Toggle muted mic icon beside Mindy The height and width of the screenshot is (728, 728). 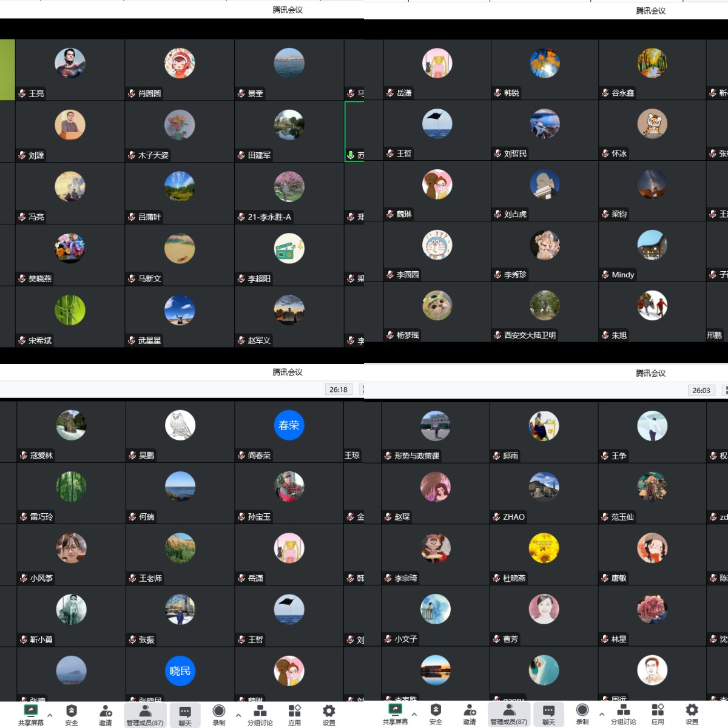[605, 275]
